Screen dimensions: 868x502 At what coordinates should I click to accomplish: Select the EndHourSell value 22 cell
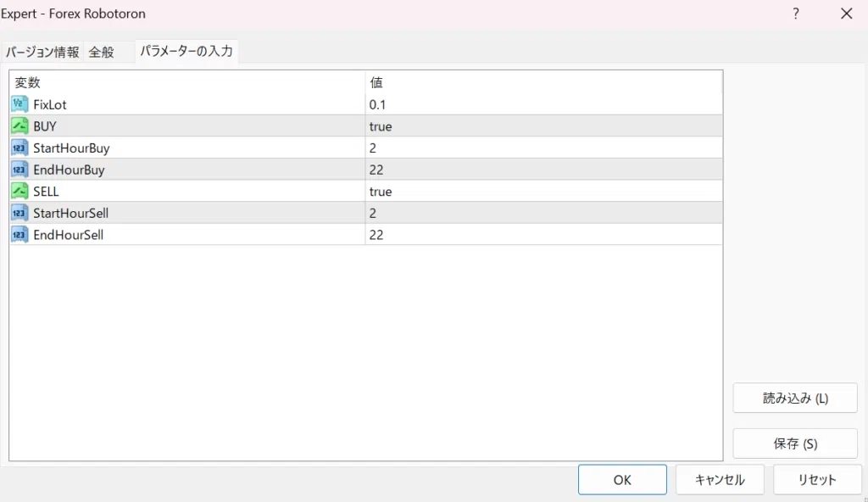543,234
